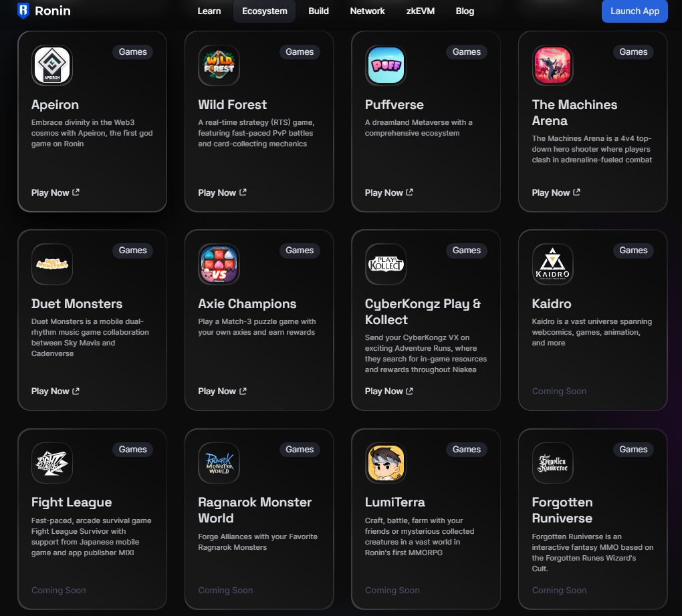Click the Wild Forest card title
This screenshot has width=682, height=616.
(233, 105)
